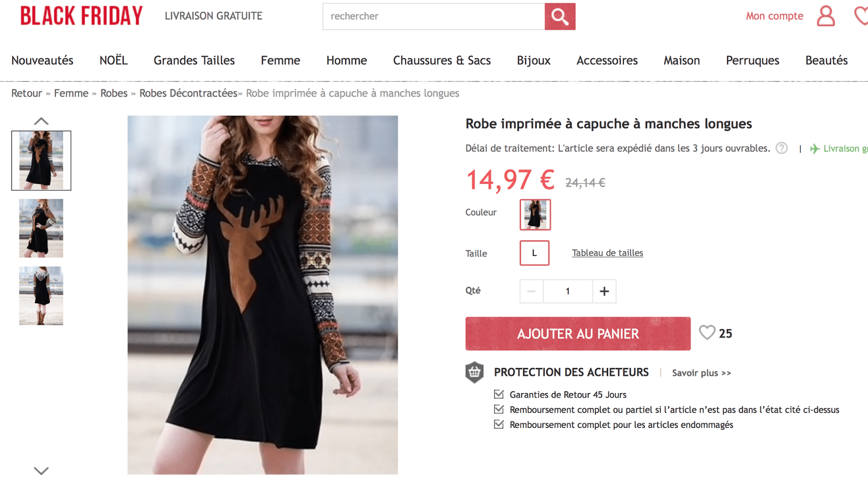Select the dress color swatch
Image resolution: width=868 pixels, height=488 pixels.
coord(535,214)
